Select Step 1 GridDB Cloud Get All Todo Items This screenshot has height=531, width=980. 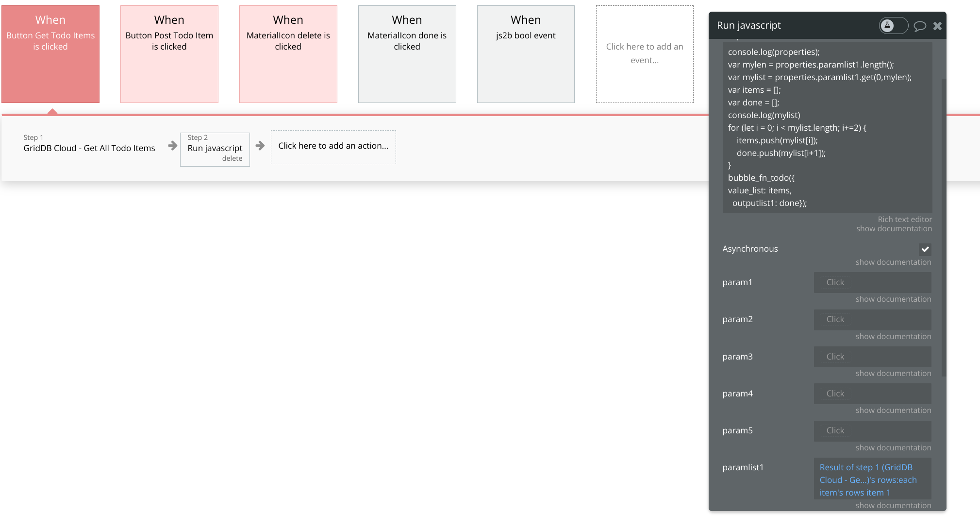click(89, 148)
